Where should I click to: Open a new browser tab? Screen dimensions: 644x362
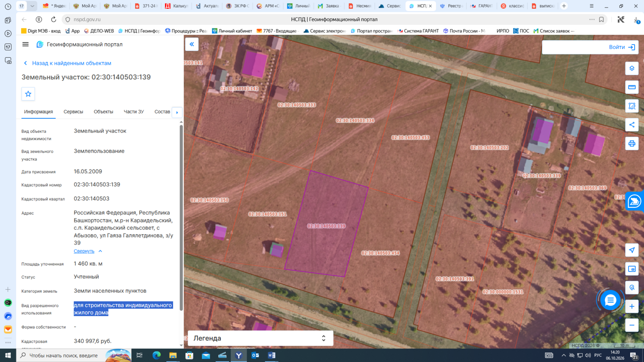tap(564, 6)
